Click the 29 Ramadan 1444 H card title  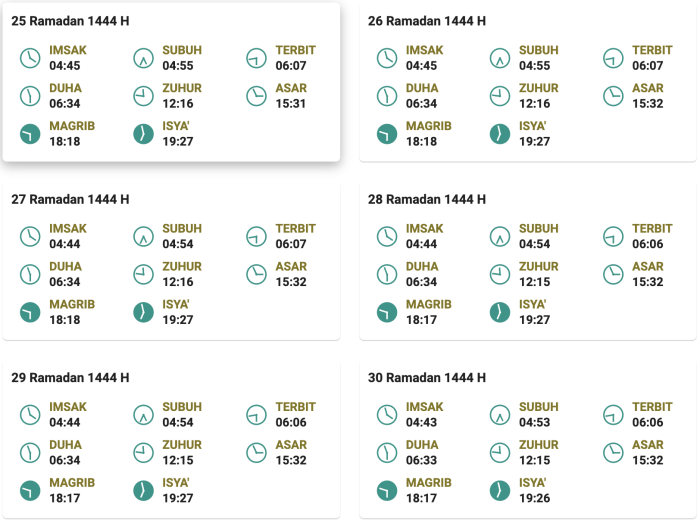[x=70, y=378]
